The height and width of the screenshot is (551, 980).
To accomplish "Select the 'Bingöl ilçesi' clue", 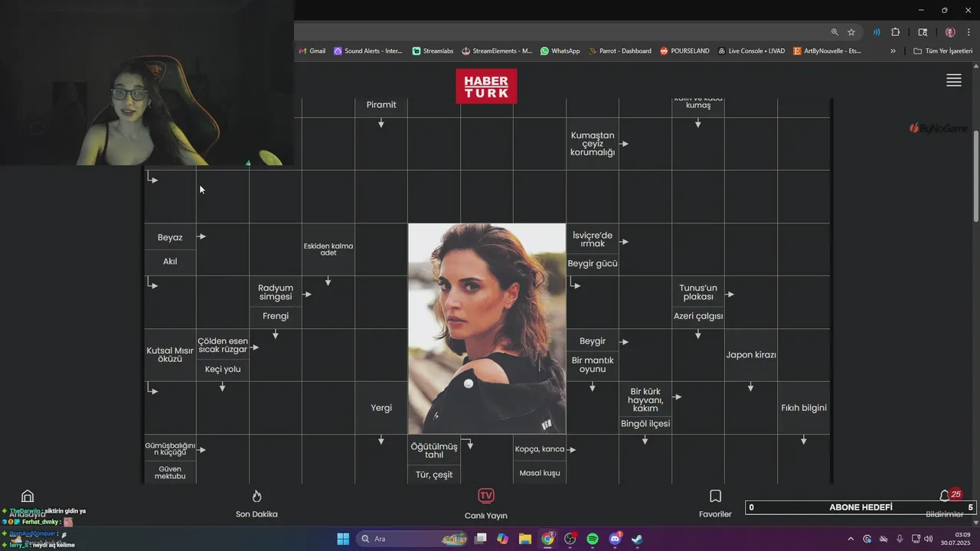I will pyautogui.click(x=645, y=424).
